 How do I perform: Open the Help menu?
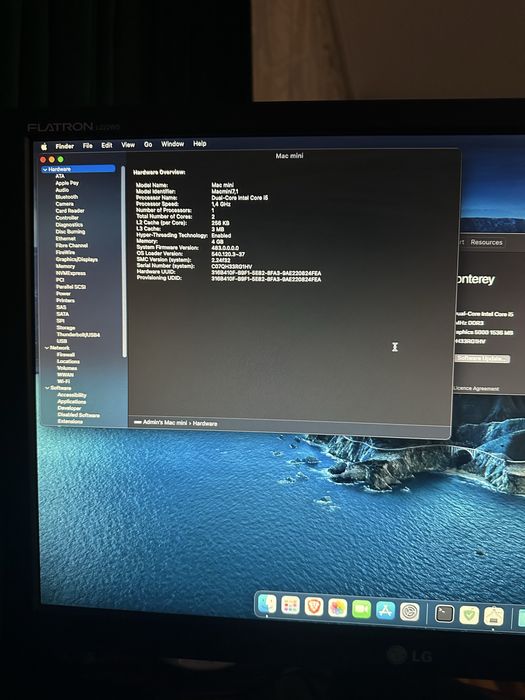(200, 143)
